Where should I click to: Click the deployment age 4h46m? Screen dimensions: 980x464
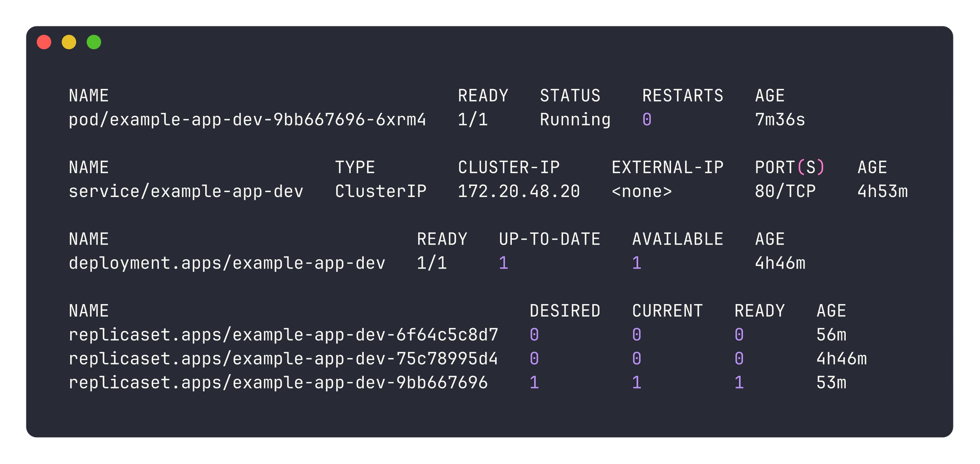pos(780,263)
